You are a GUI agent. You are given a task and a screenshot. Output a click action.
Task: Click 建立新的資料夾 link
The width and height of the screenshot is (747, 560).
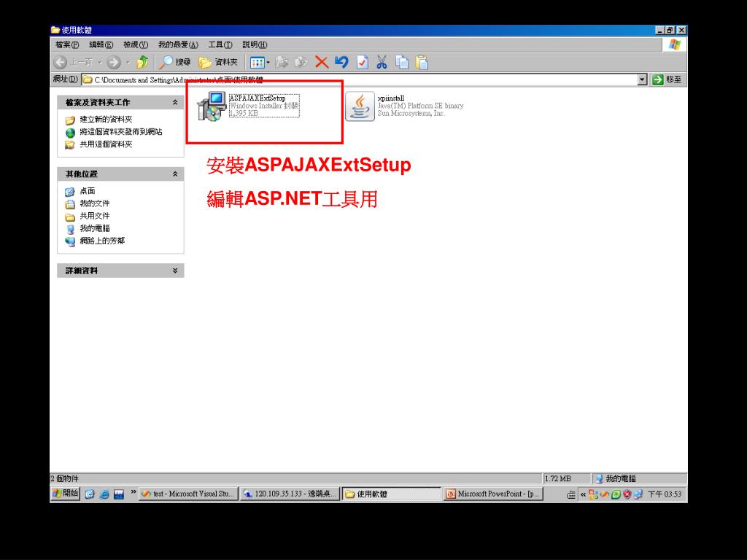[106, 120]
